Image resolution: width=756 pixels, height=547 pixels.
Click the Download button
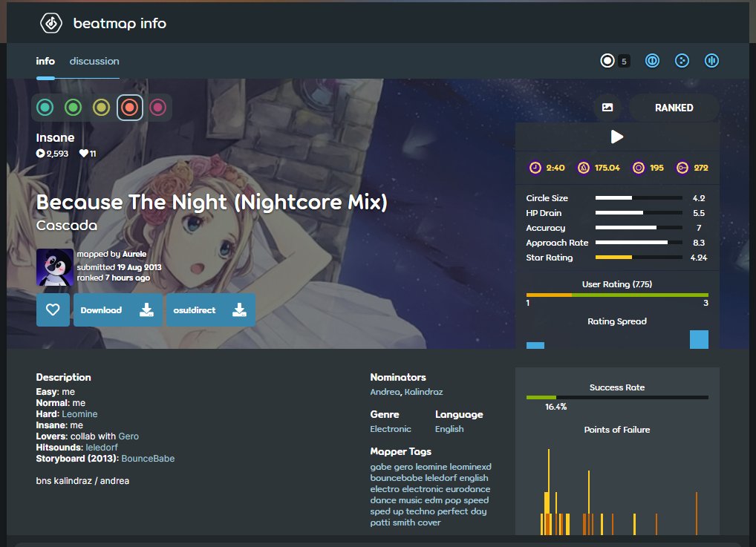pyautogui.click(x=117, y=310)
